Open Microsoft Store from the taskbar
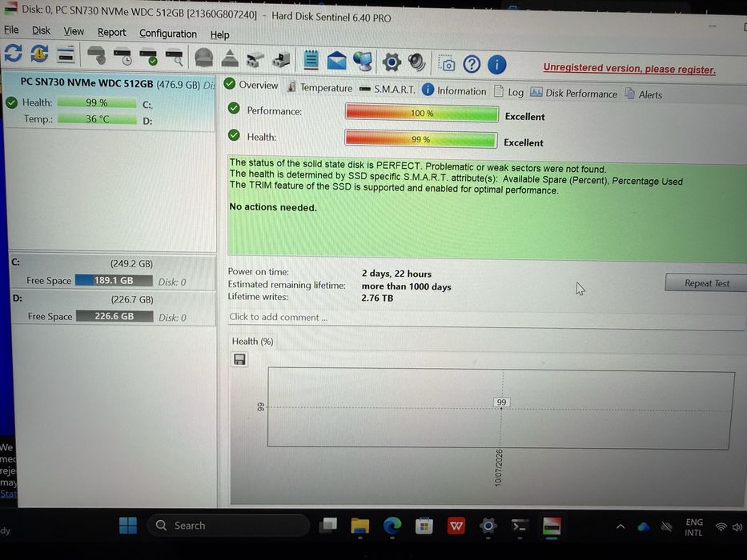The height and width of the screenshot is (560, 747). pyautogui.click(x=424, y=526)
